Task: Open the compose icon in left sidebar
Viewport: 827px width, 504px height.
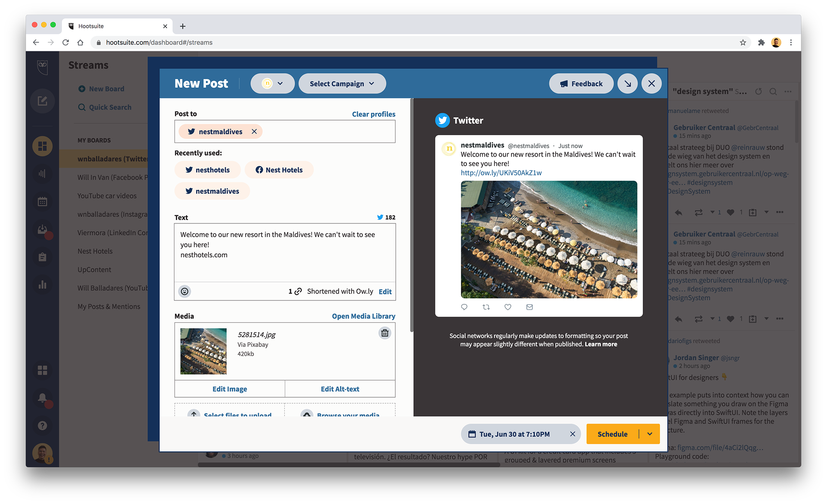Action: tap(42, 101)
